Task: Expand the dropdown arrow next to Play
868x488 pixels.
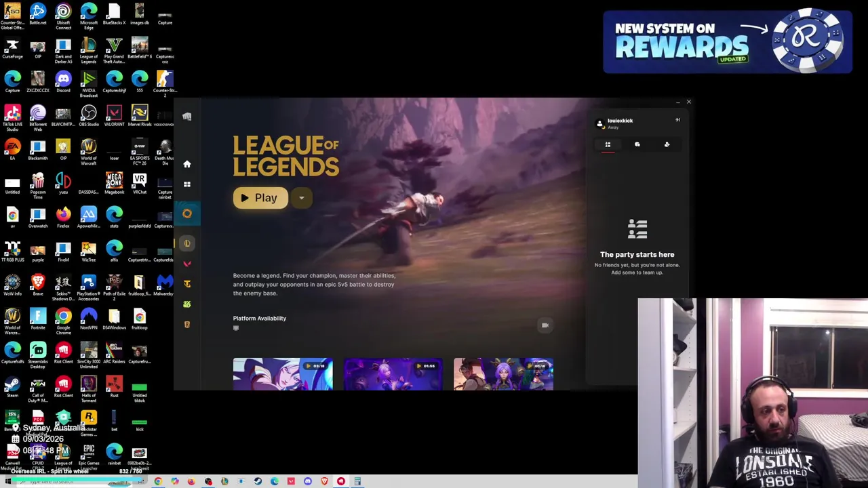Action: pyautogui.click(x=301, y=198)
